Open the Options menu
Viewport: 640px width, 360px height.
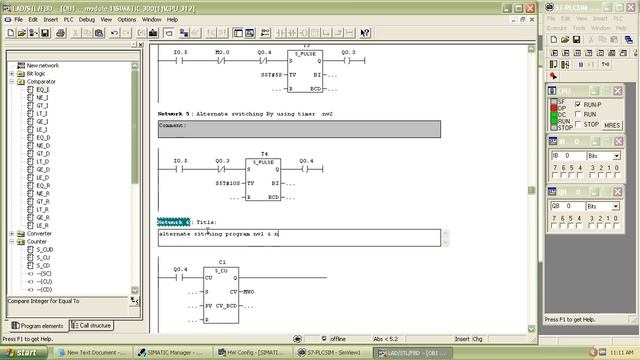(x=127, y=20)
